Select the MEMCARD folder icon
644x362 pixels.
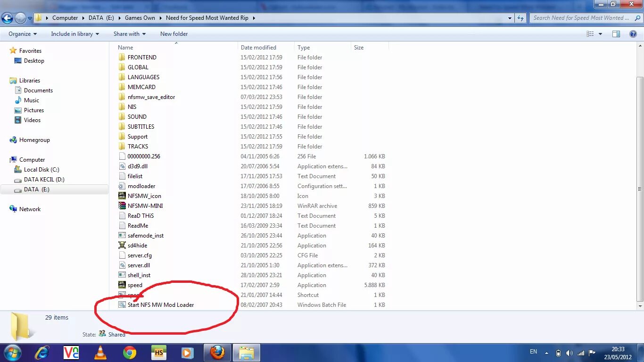[122, 87]
